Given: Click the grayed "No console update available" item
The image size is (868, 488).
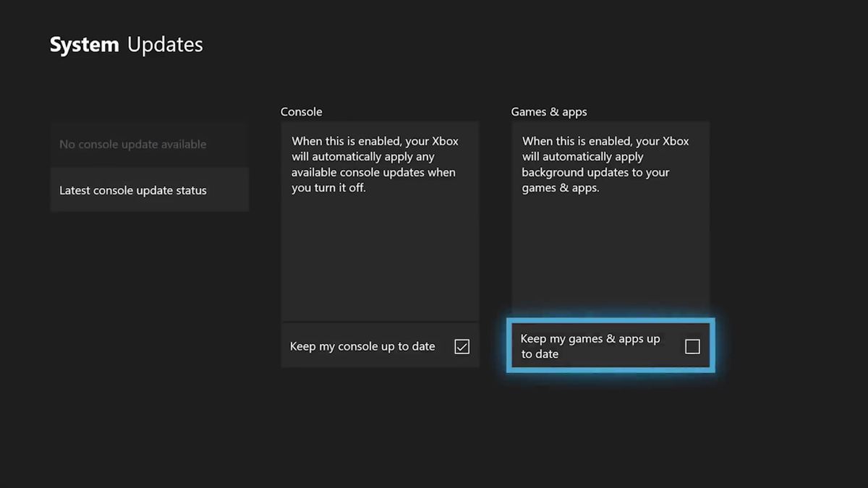Looking at the screenshot, I should coord(131,144).
